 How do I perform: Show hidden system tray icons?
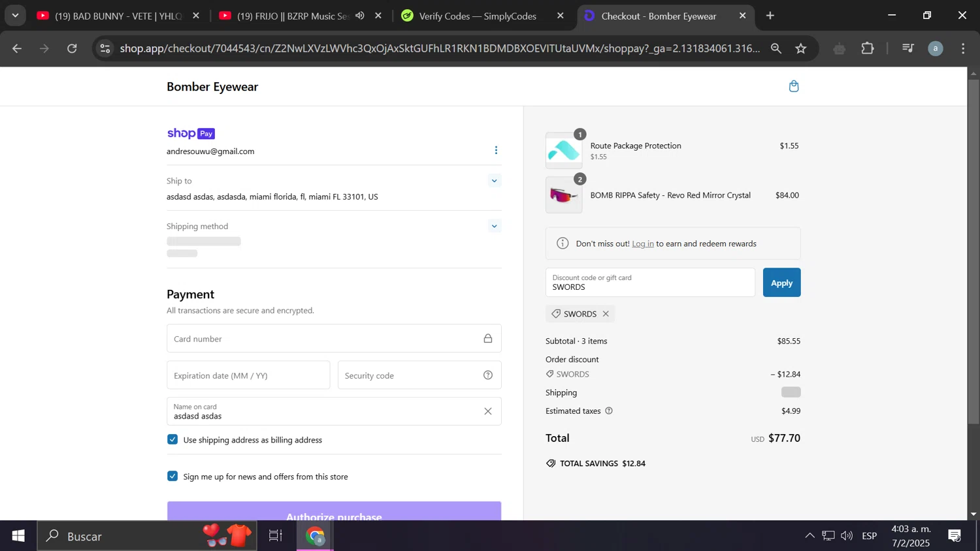tap(809, 536)
